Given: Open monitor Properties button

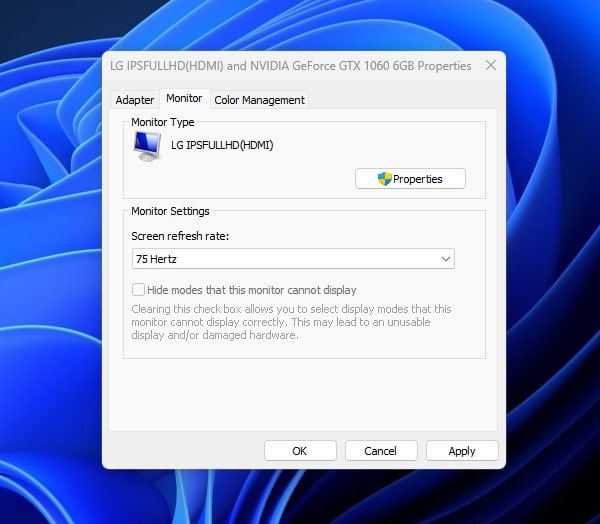Looking at the screenshot, I should [x=410, y=179].
